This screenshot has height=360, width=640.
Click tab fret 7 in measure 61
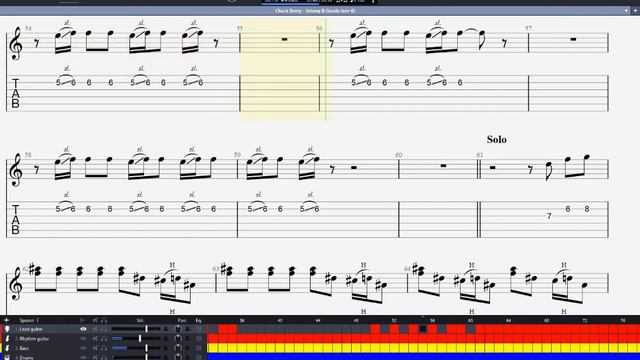[x=549, y=216]
